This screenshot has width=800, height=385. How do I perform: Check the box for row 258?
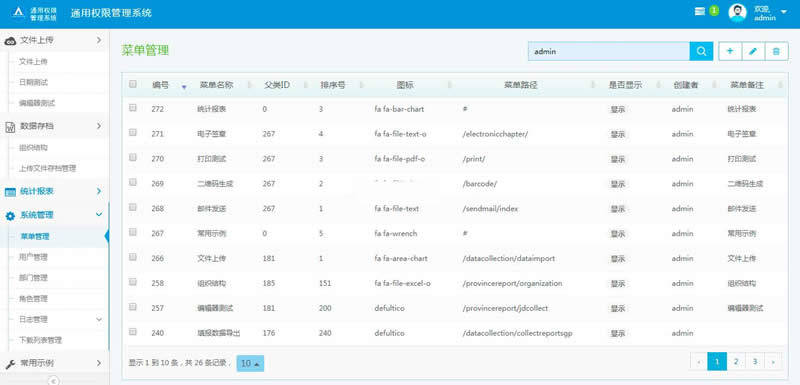click(x=133, y=281)
